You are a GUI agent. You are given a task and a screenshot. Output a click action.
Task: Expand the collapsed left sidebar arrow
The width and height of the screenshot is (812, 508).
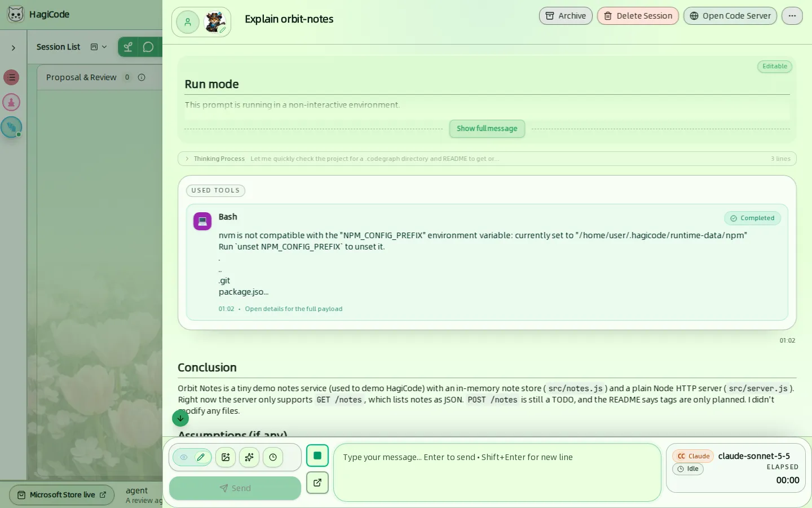click(14, 48)
